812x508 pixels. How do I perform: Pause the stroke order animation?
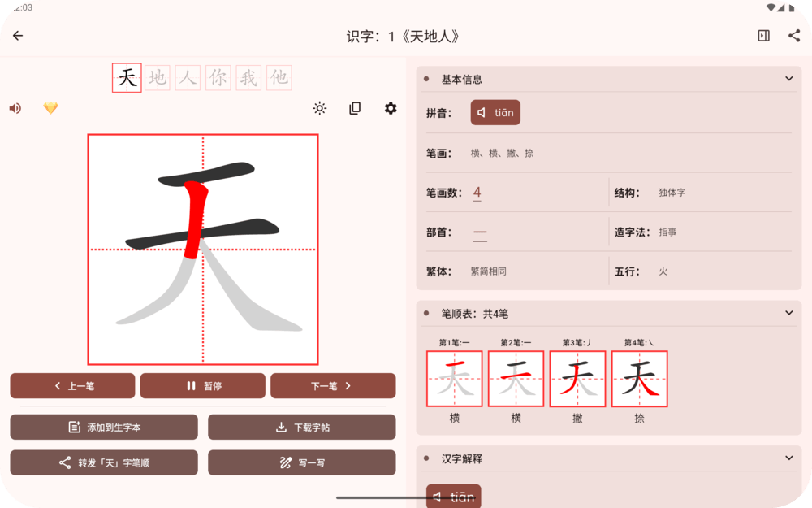point(203,385)
